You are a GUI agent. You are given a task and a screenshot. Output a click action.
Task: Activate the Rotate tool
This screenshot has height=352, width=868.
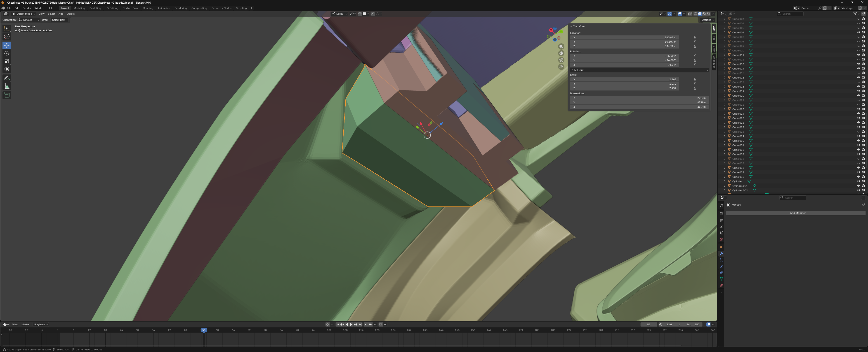coord(7,53)
